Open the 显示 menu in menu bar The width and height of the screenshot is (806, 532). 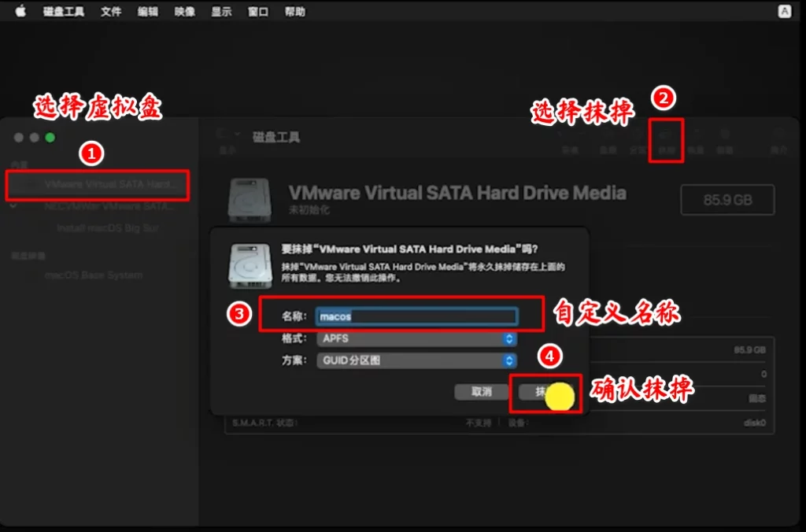coord(221,11)
